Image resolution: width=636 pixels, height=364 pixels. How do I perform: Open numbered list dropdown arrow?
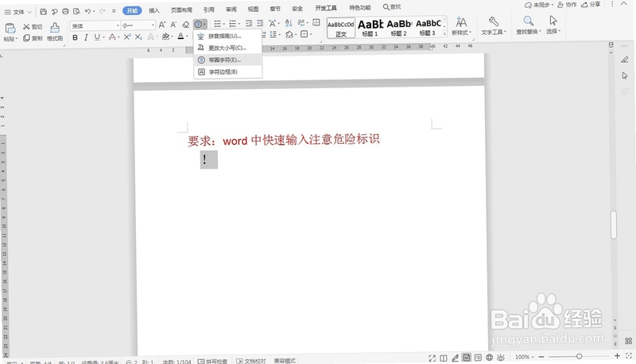pyautogui.click(x=239, y=24)
